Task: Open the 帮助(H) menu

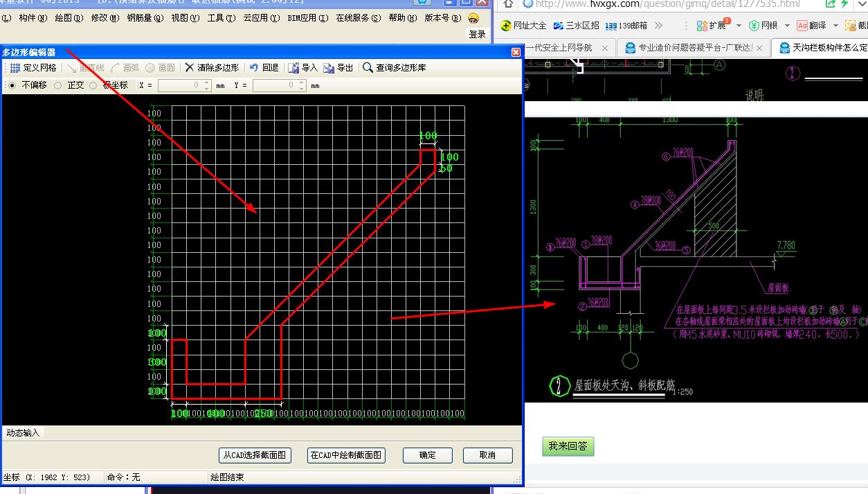Action: point(403,18)
